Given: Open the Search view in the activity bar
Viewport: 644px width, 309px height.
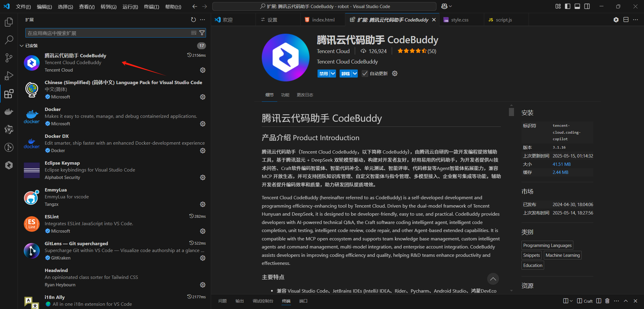Looking at the screenshot, I should [x=9, y=40].
